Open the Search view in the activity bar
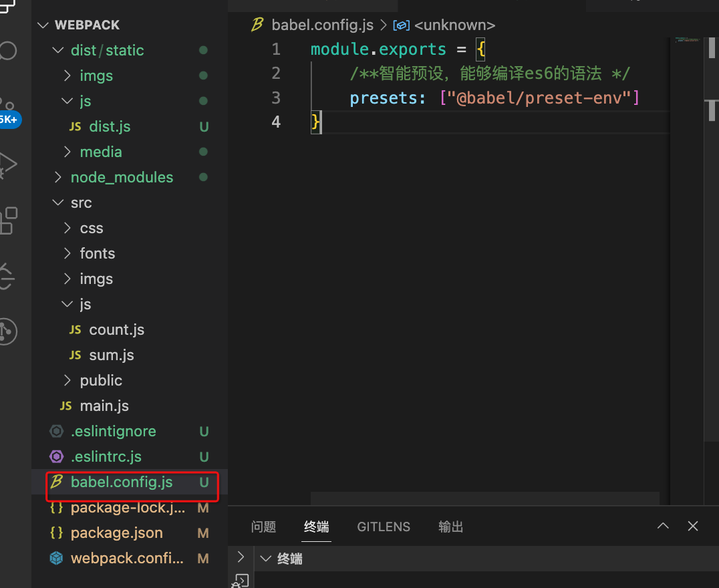 click(x=5, y=50)
